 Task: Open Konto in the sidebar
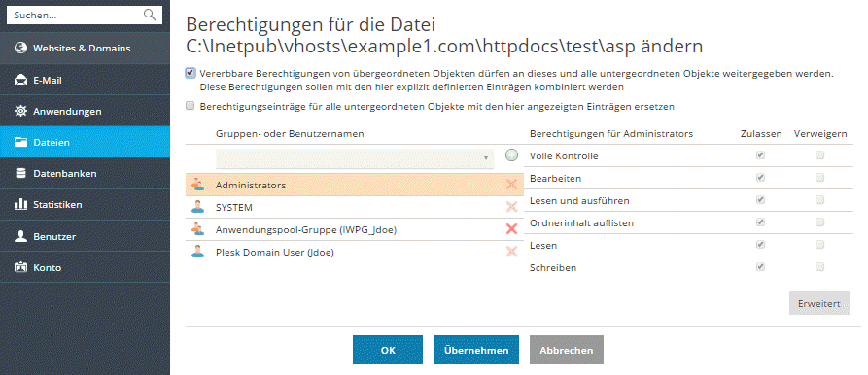pyautogui.click(x=85, y=268)
